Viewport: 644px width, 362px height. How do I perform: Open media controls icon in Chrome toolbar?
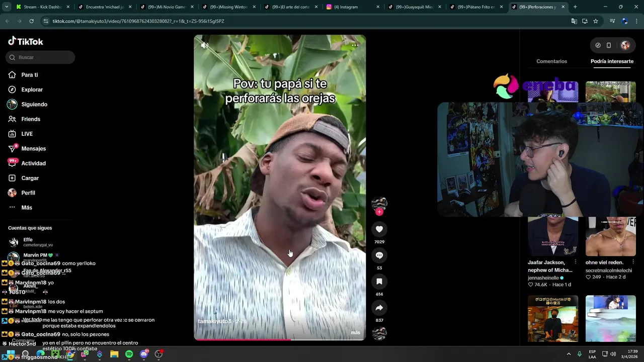tap(612, 21)
